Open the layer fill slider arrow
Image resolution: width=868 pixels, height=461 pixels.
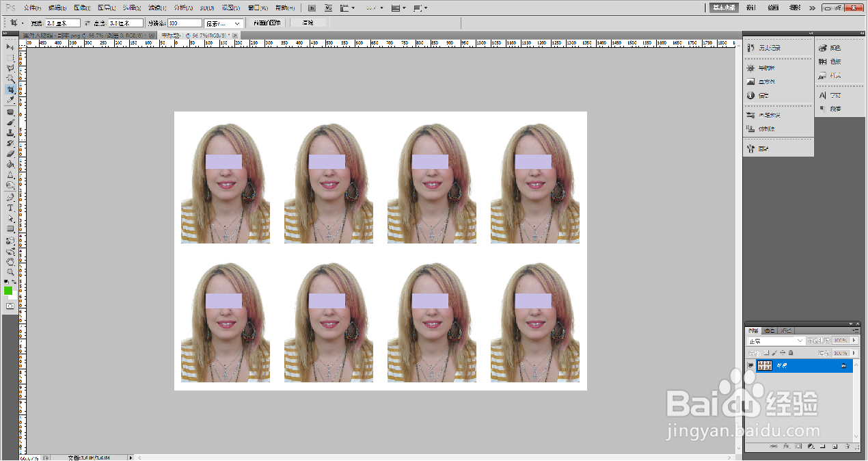coord(854,353)
